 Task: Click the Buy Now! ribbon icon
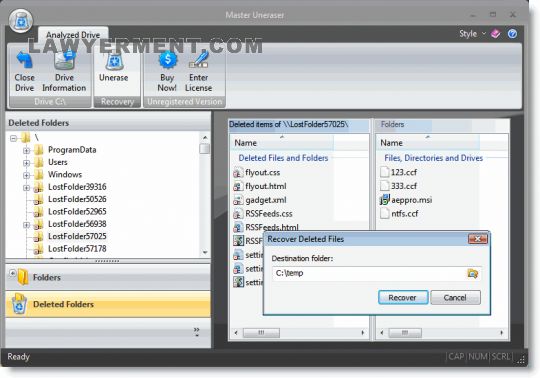click(167, 71)
